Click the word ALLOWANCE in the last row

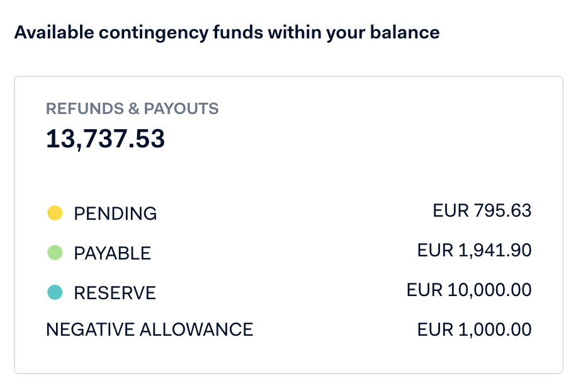point(196,329)
